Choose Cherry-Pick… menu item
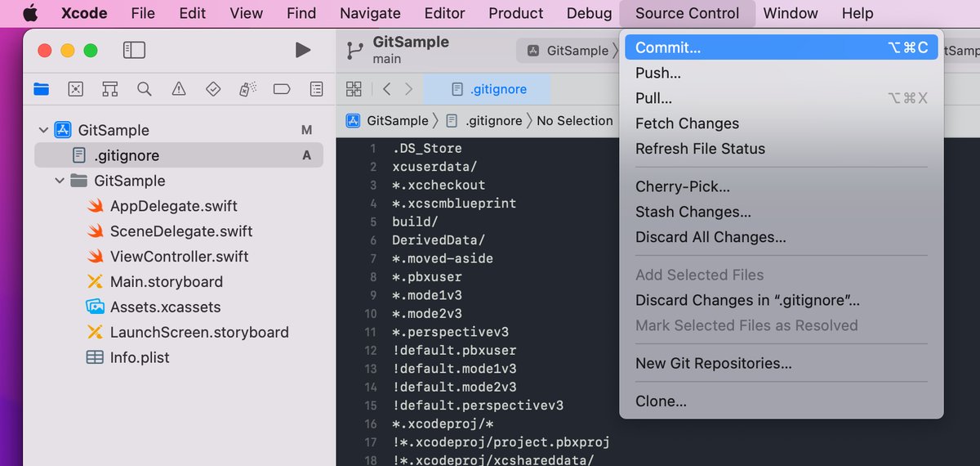 [782, 186]
